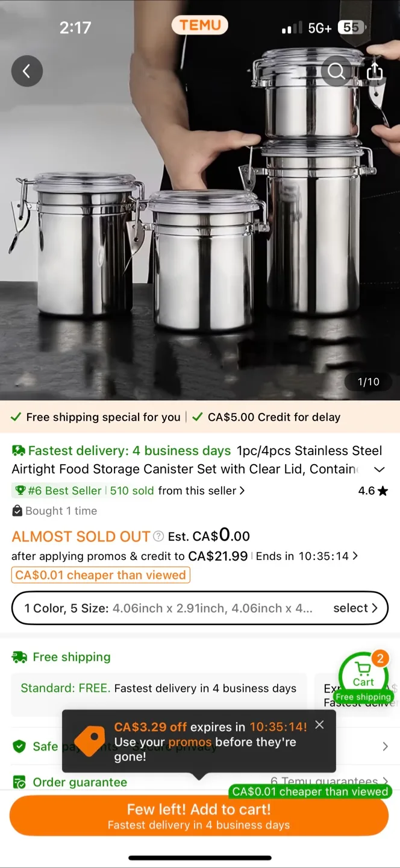Dismiss the CA$3.29 off popup
Screen dimensions: 400x868
click(x=319, y=725)
